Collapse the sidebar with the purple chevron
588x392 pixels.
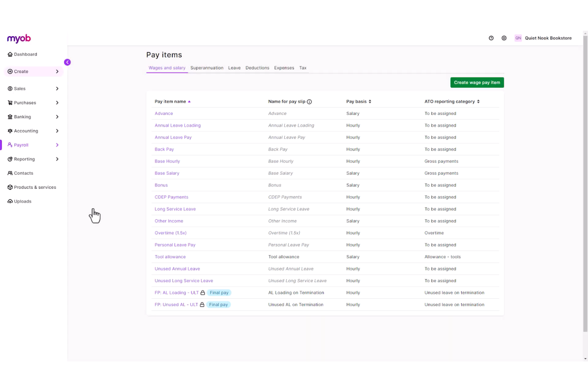pos(67,62)
